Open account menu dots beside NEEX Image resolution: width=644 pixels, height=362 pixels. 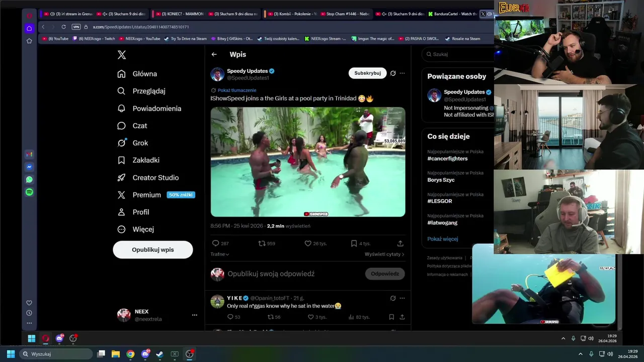coord(195,315)
